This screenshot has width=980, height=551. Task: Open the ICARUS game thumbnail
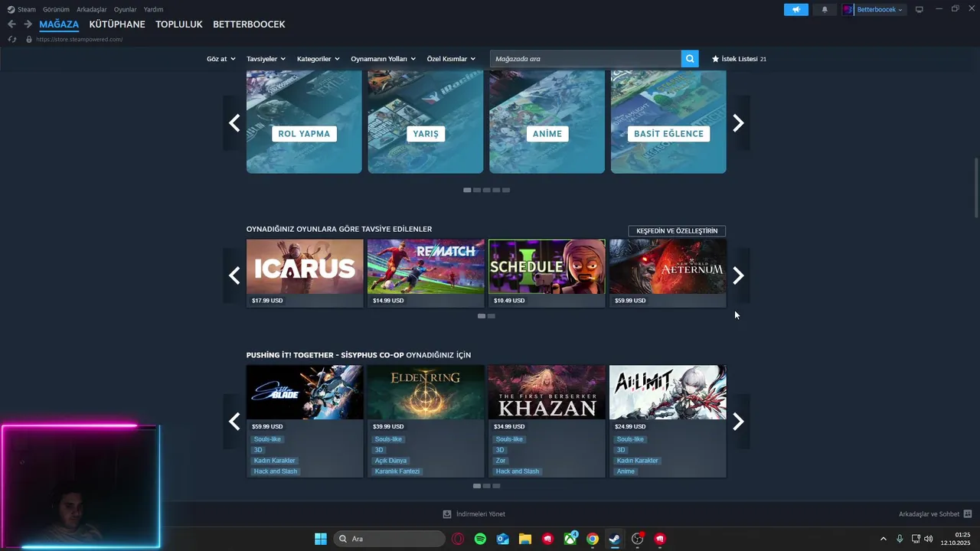coord(305,266)
